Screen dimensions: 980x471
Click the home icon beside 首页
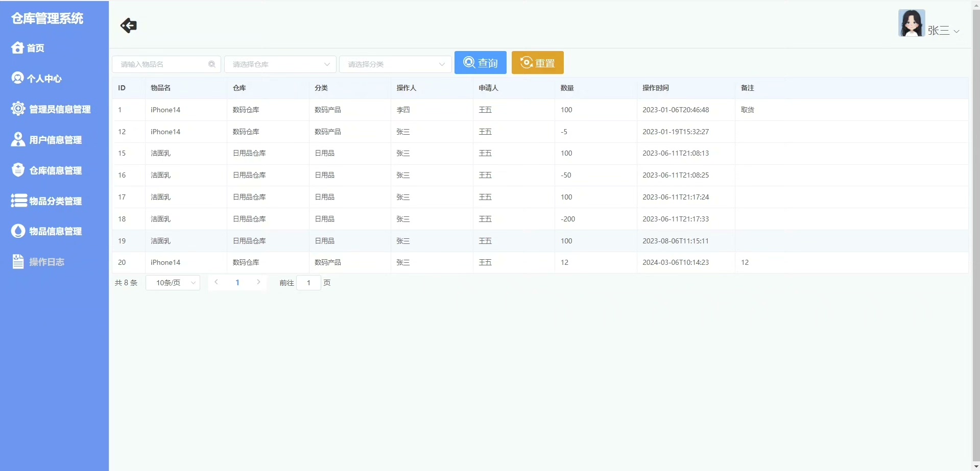tap(17, 48)
